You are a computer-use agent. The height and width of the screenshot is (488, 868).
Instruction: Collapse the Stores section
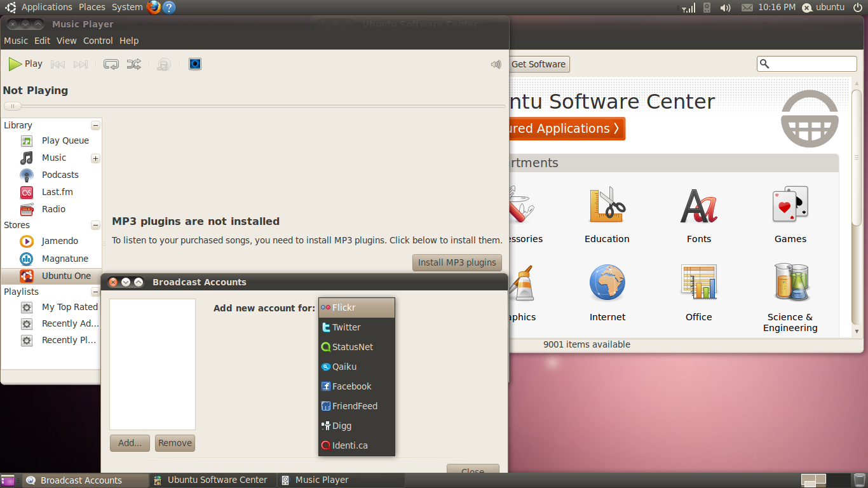[x=95, y=226]
